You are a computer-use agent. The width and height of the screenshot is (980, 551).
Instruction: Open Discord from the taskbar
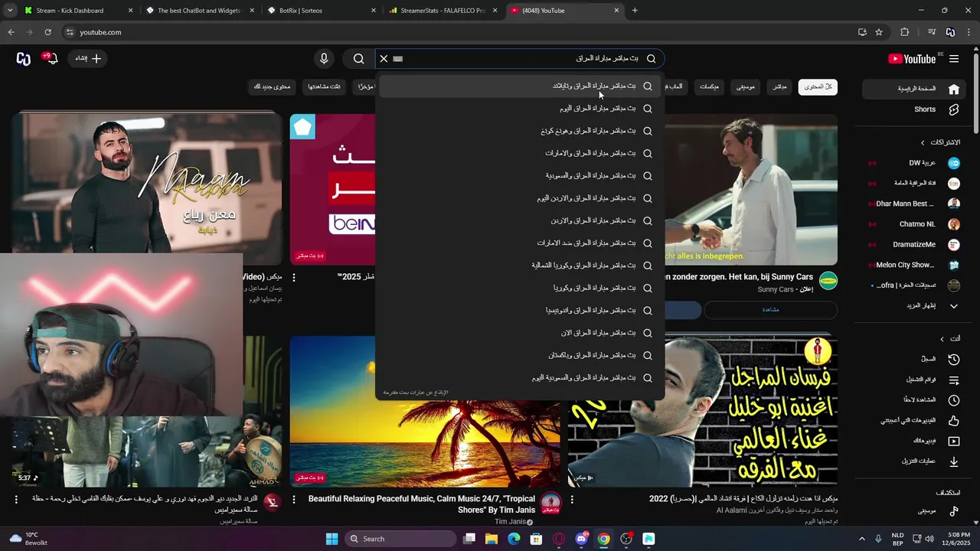581,539
